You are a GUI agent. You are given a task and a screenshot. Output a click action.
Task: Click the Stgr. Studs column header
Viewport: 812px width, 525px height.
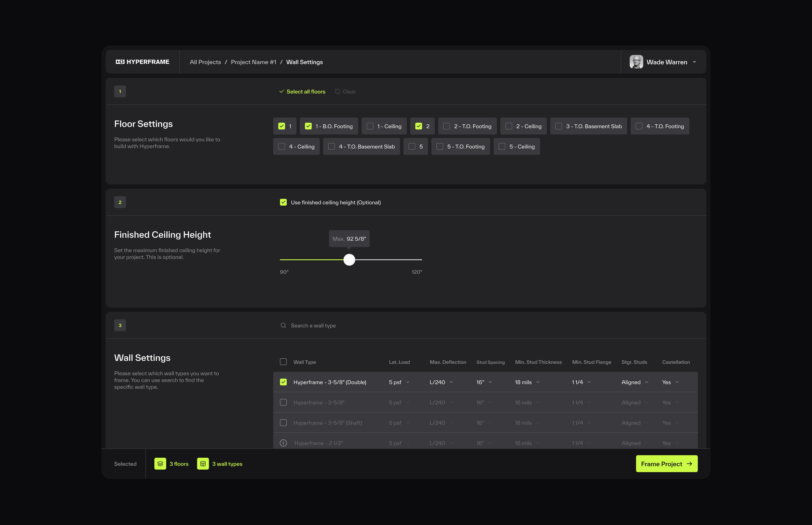(634, 362)
